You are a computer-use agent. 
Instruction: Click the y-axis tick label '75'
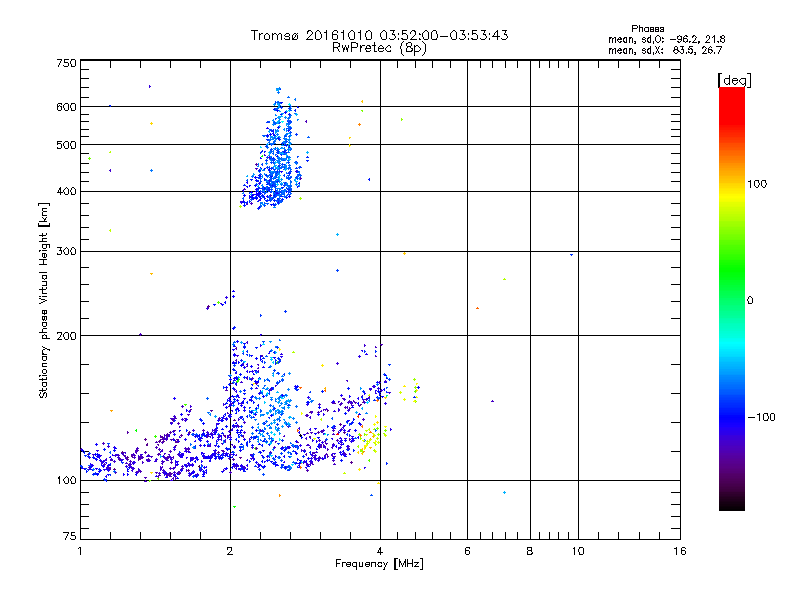(x=70, y=536)
